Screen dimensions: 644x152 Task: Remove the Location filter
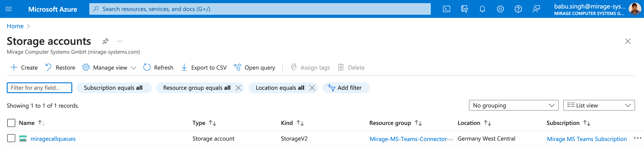pyautogui.click(x=312, y=88)
